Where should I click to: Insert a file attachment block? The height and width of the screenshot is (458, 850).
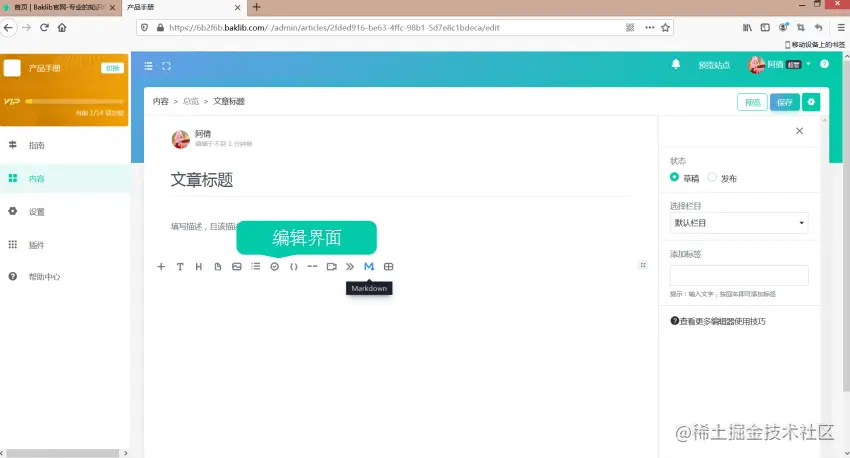[218, 267]
